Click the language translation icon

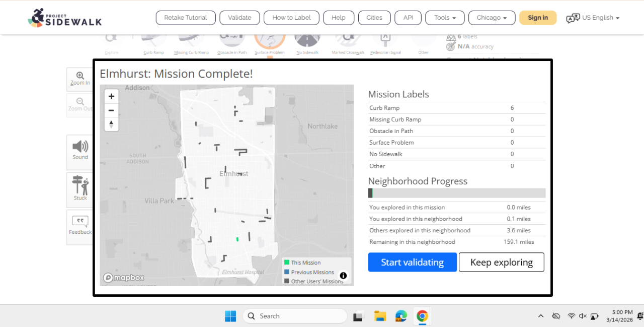[x=573, y=18]
